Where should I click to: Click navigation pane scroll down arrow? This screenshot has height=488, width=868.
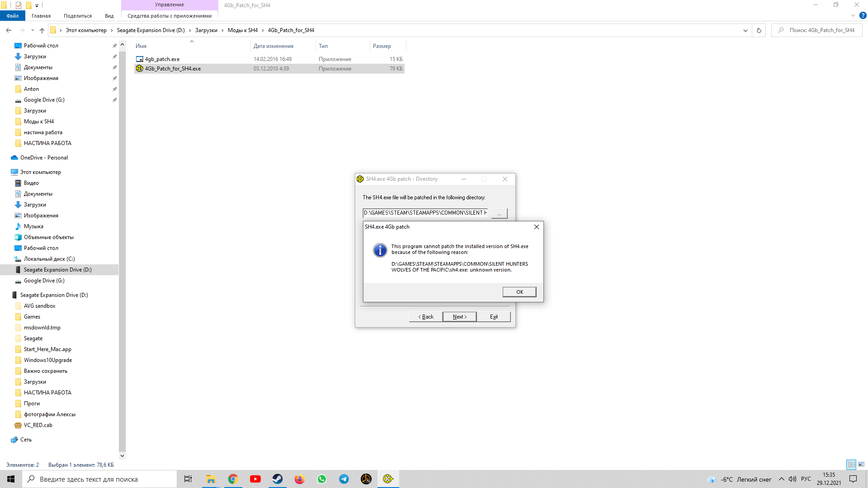point(122,455)
